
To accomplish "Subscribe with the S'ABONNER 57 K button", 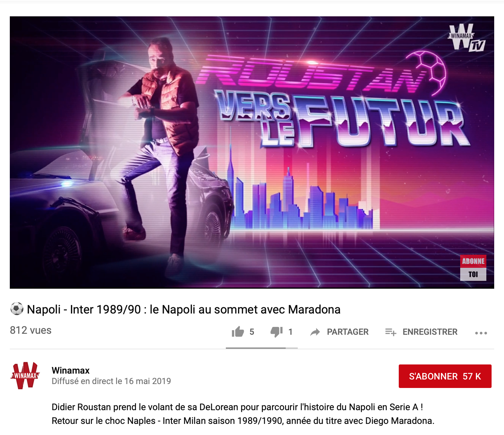I will (445, 376).
